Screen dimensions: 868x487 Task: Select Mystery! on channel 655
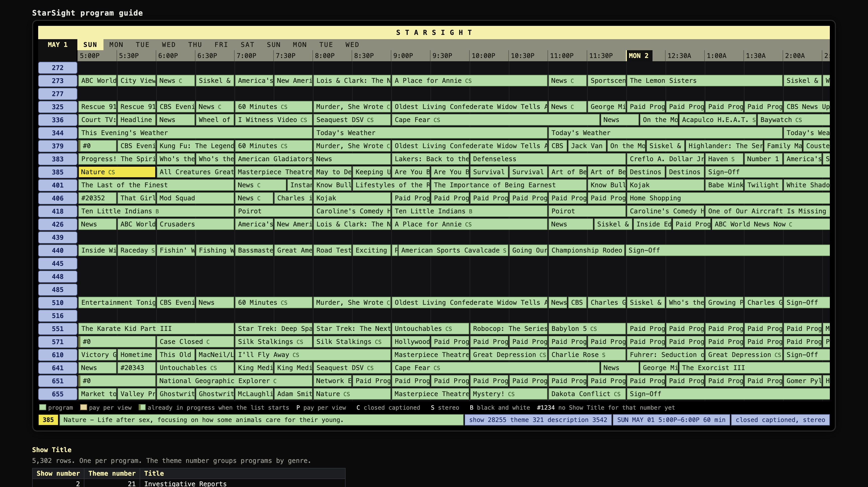tap(508, 394)
